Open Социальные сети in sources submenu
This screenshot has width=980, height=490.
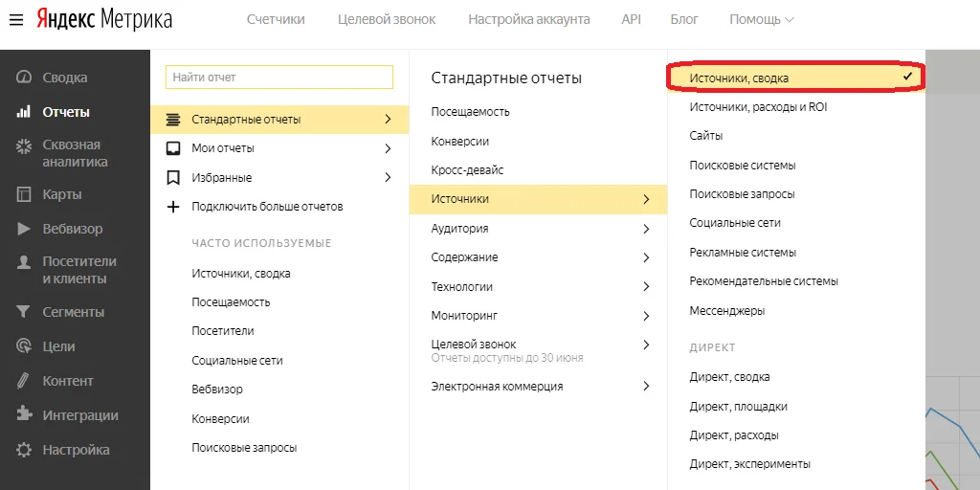(735, 223)
